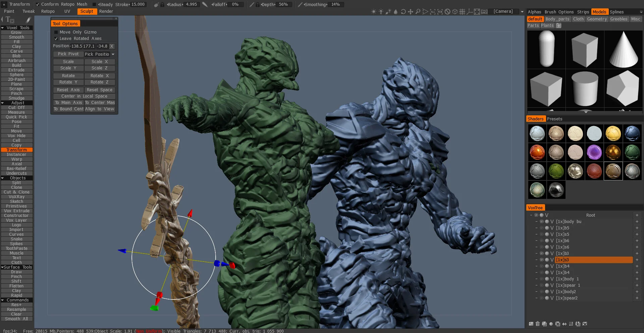The width and height of the screenshot is (644, 333).
Task: Uncheck Leave Rotated Axes
Action: coord(56,39)
